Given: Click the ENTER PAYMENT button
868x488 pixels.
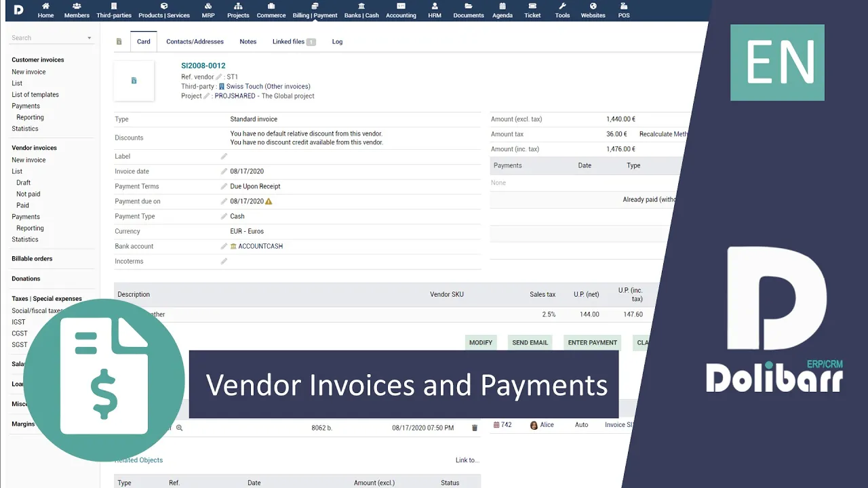Looking at the screenshot, I should [593, 342].
